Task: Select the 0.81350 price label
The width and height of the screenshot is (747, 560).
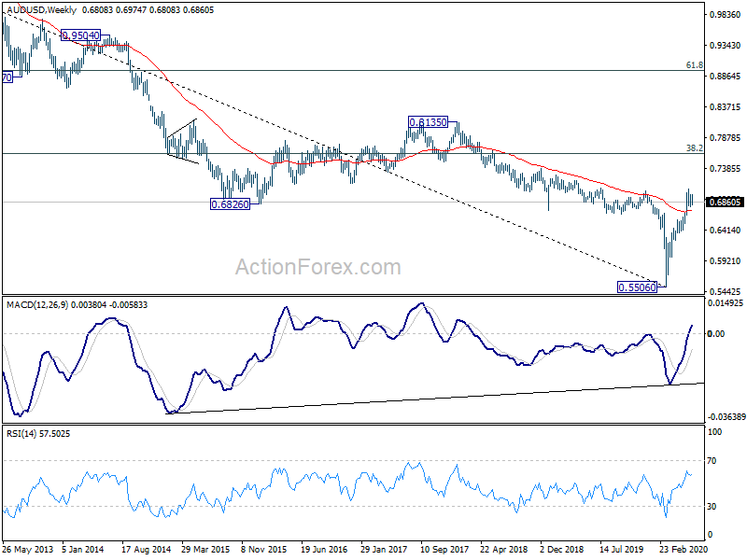Action: point(428,122)
